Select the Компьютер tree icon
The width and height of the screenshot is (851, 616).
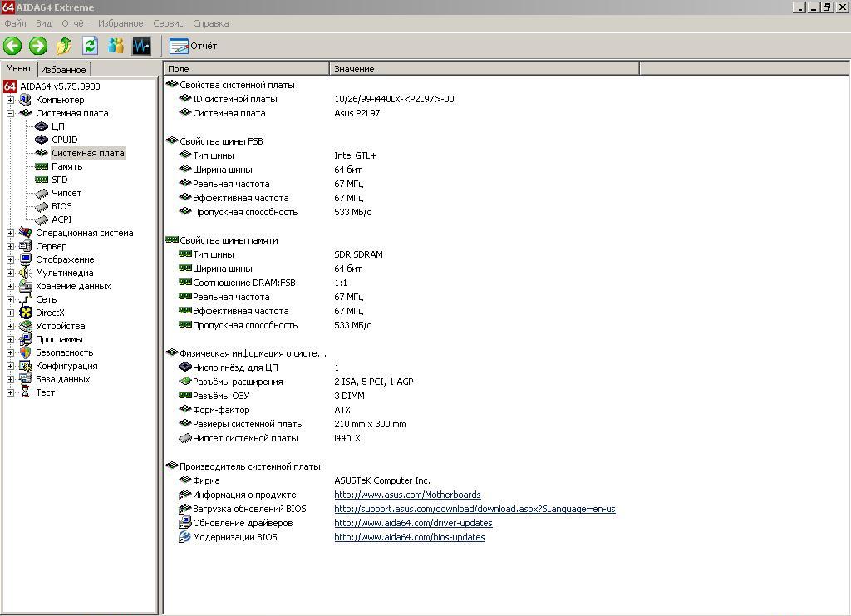(x=26, y=100)
